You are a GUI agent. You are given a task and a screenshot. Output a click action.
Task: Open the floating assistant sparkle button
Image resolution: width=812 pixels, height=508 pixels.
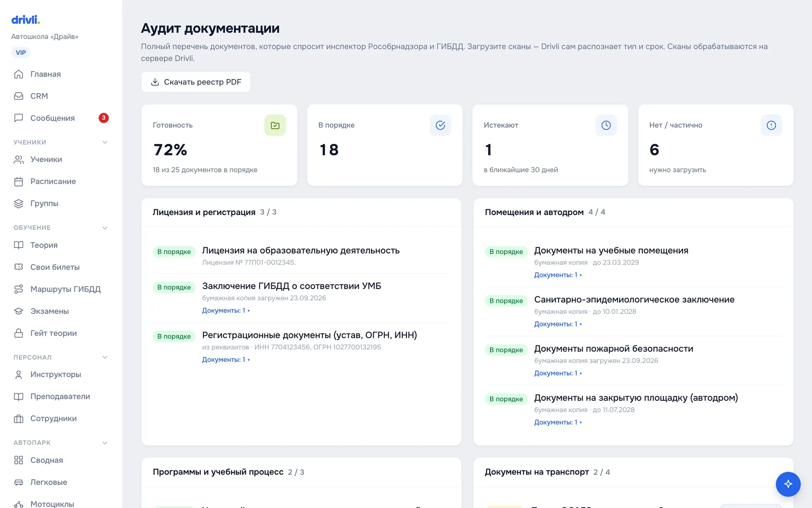tap(788, 484)
